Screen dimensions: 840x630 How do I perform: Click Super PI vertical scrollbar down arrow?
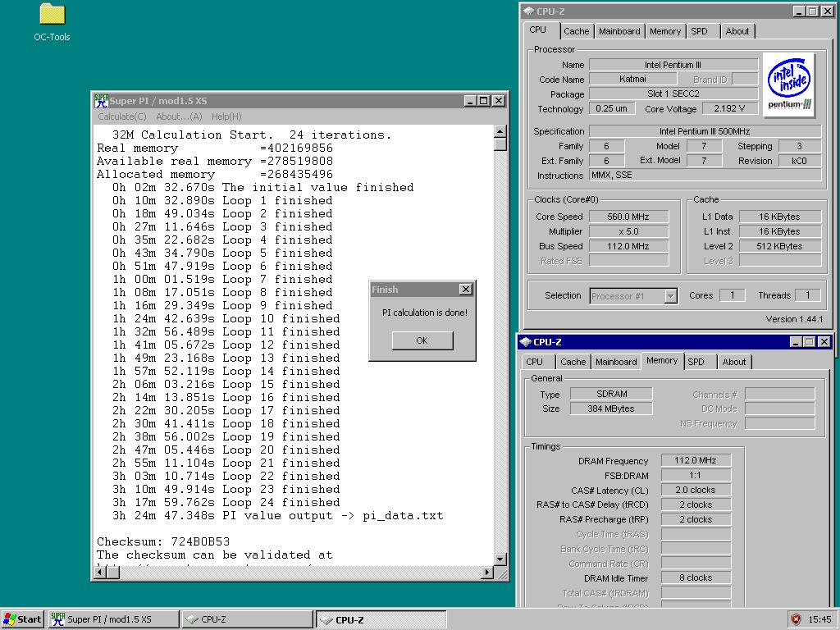pos(500,559)
